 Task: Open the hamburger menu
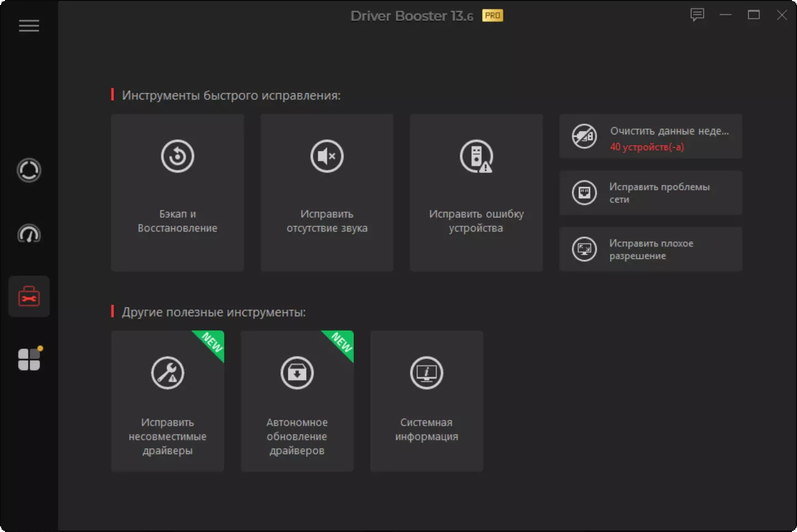29,26
